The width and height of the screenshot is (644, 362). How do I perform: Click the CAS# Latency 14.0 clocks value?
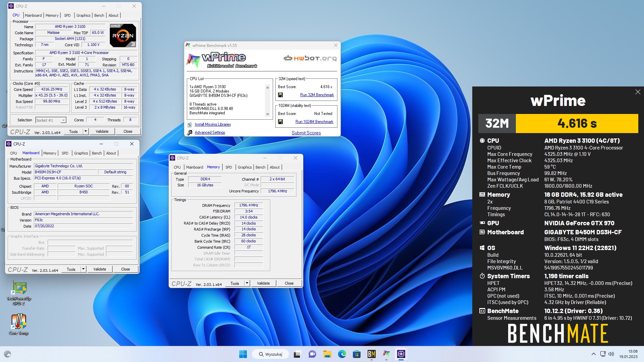coord(249,217)
